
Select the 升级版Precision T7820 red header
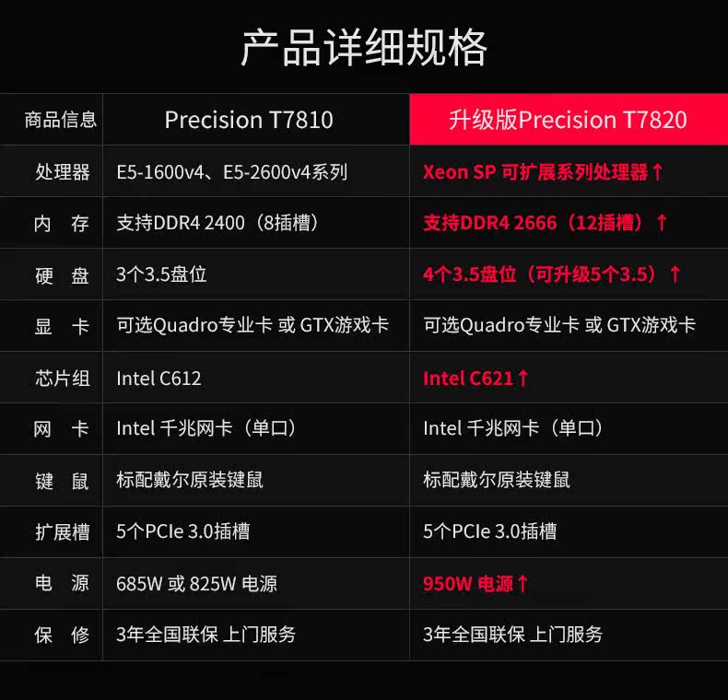pyautogui.click(x=569, y=120)
